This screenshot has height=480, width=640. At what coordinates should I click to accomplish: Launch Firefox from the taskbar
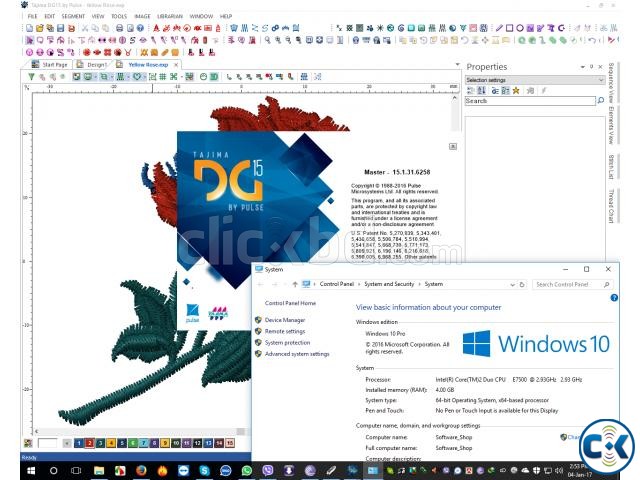click(141, 470)
